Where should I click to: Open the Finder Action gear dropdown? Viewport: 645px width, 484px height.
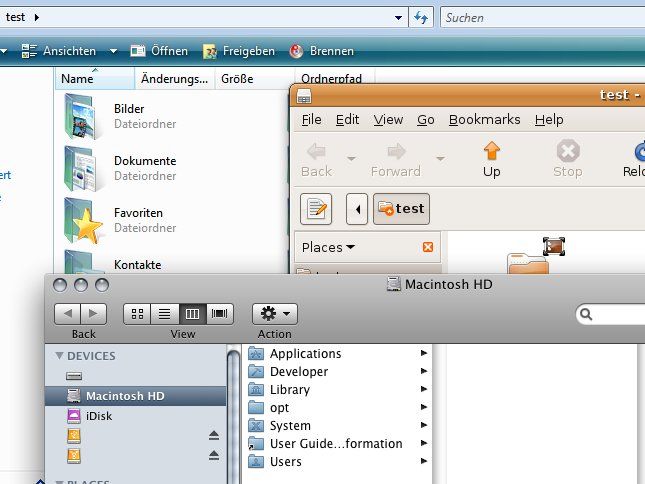(x=274, y=314)
